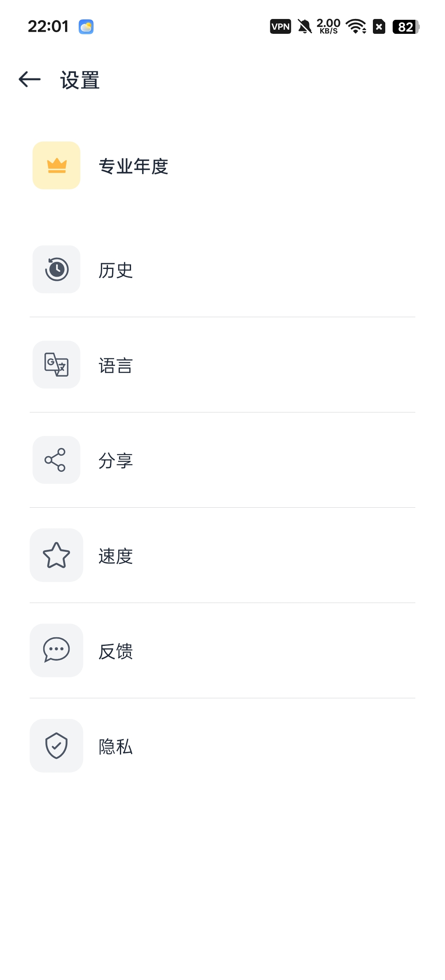Tap the muted bell status icon

coord(305,27)
